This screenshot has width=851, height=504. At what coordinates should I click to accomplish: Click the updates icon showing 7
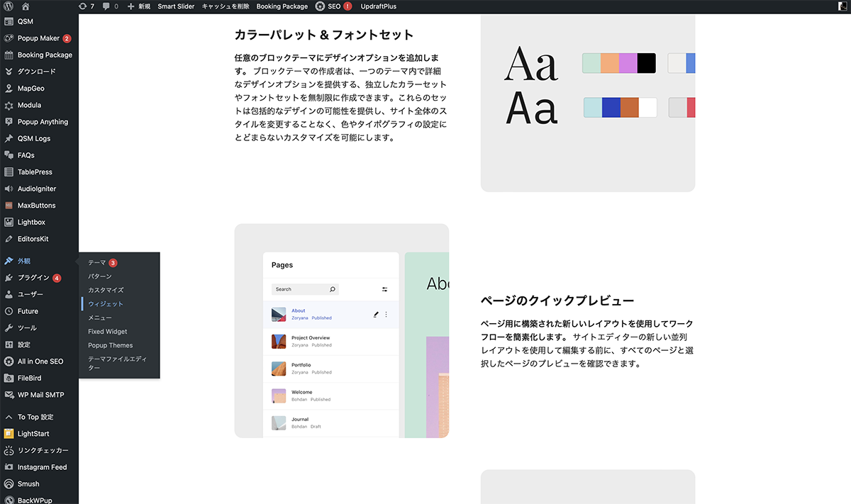(86, 6)
